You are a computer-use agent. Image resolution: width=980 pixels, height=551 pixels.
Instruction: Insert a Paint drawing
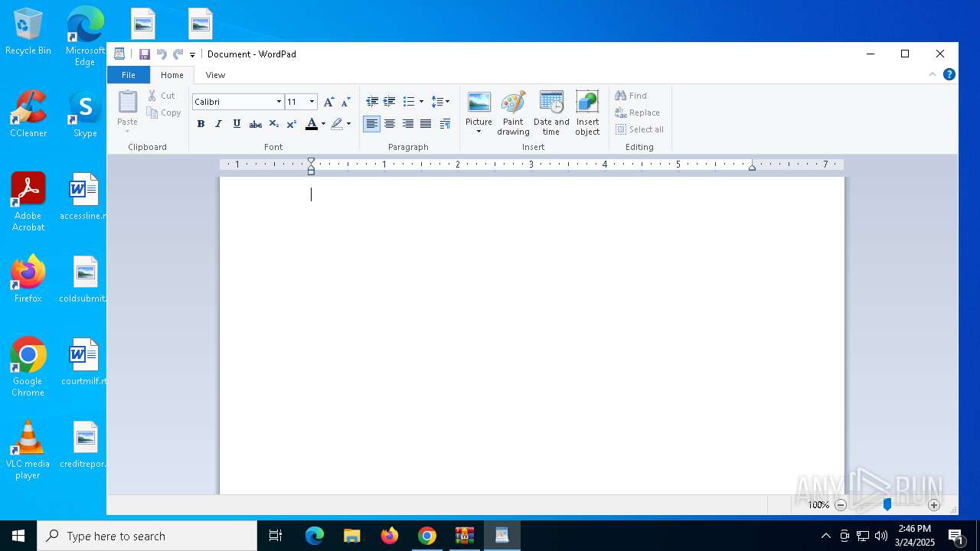tap(513, 113)
